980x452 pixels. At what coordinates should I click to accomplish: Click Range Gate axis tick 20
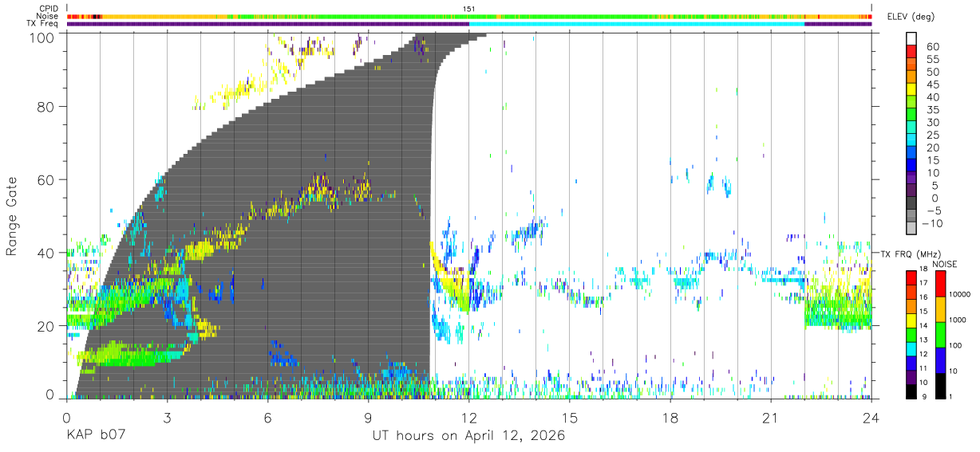(x=45, y=326)
